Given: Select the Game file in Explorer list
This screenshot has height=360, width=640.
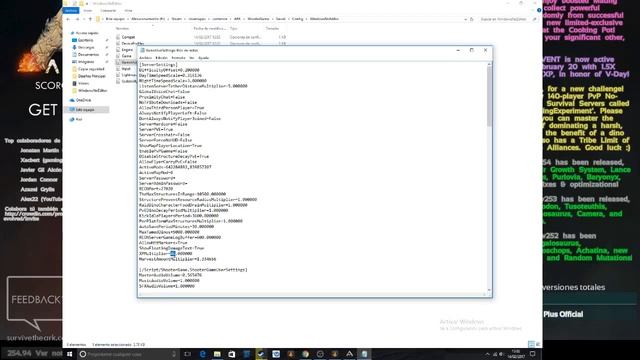Looking at the screenshot, I should pos(125,56).
